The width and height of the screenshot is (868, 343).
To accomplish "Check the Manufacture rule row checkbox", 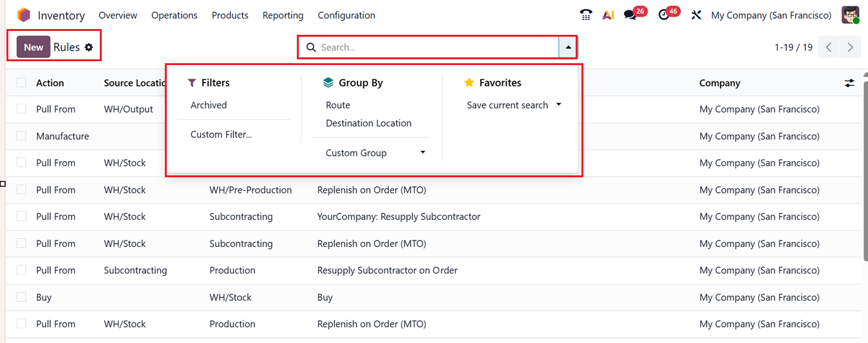I will pos(22,136).
